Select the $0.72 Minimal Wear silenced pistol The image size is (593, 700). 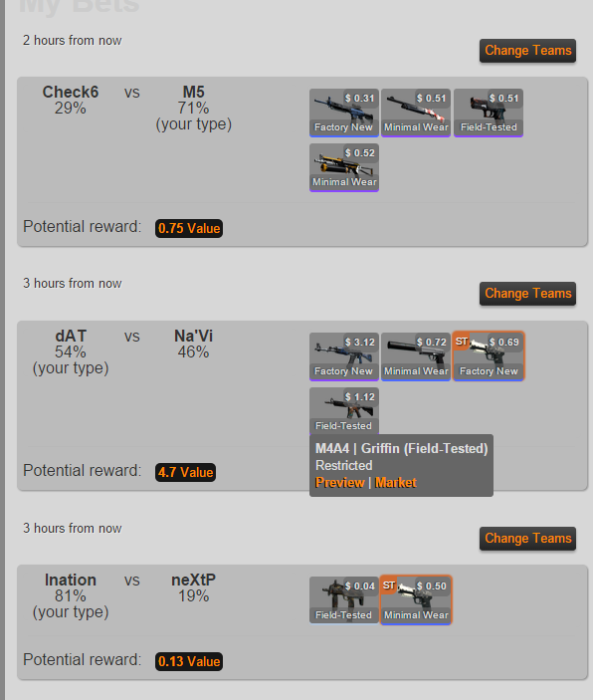click(416, 356)
